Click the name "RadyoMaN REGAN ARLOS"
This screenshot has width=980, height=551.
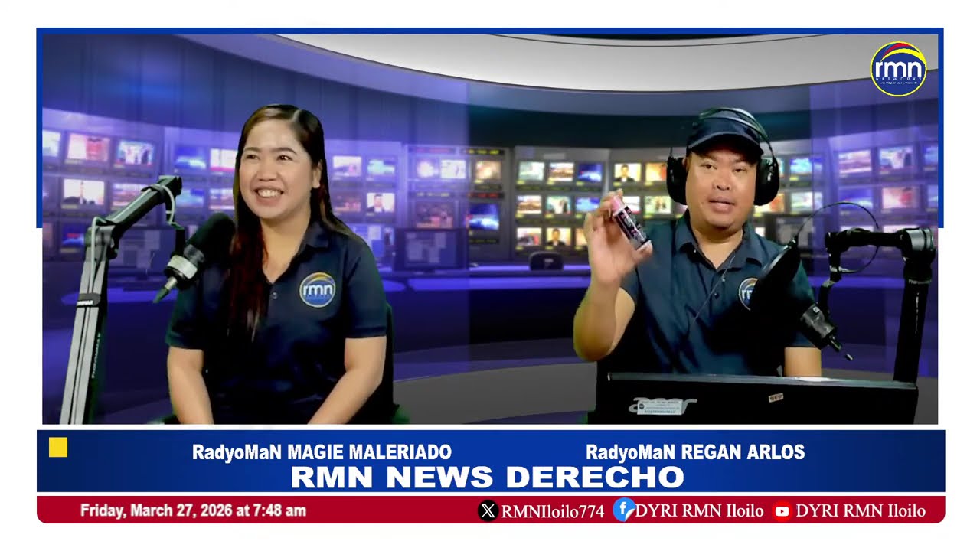tap(695, 452)
